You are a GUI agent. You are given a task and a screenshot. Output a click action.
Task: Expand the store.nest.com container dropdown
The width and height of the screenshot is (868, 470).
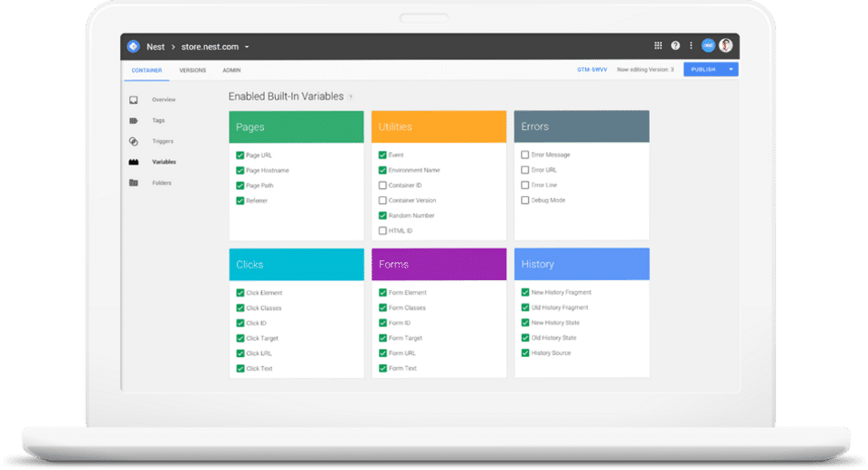247,47
